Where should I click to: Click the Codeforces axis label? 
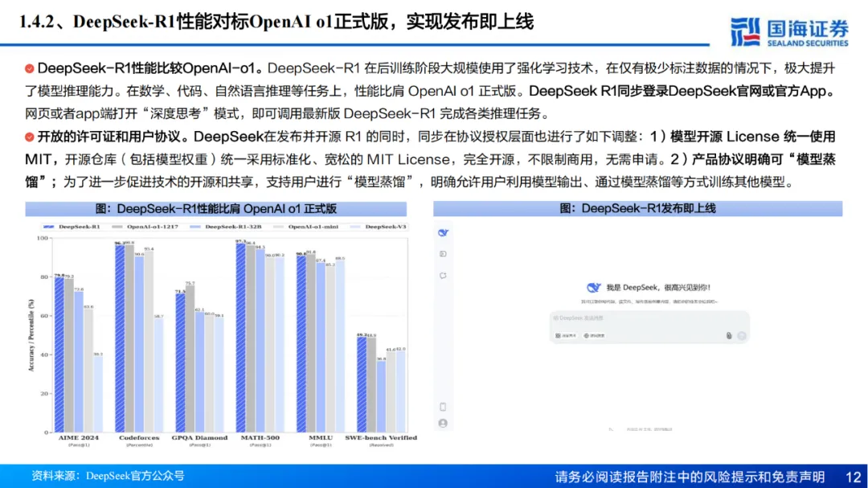click(139, 437)
